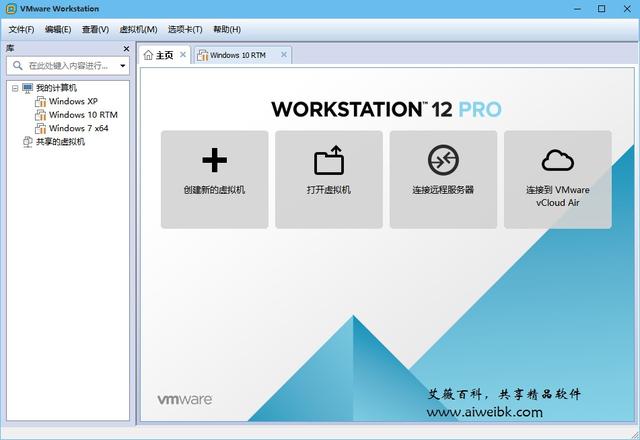Switch to the 主页 home tab
The image size is (640, 440).
tap(164, 55)
